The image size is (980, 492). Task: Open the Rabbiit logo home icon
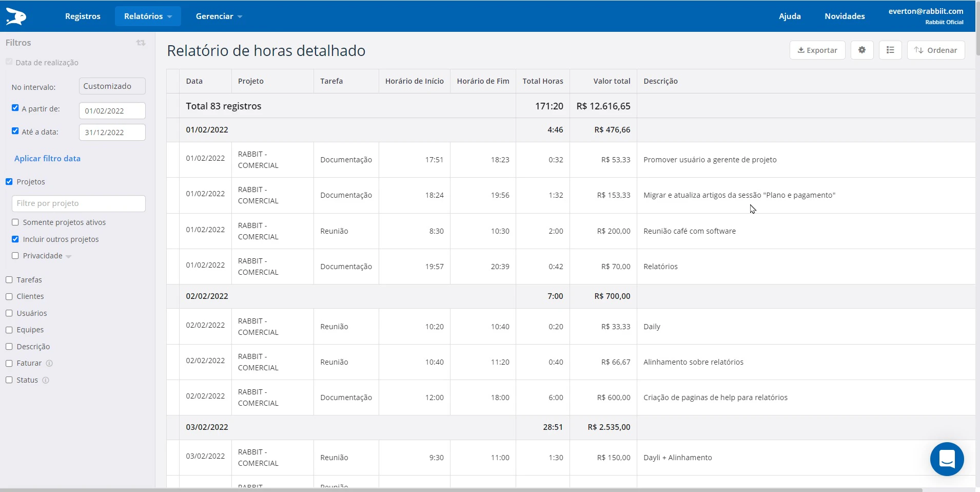pyautogui.click(x=15, y=15)
